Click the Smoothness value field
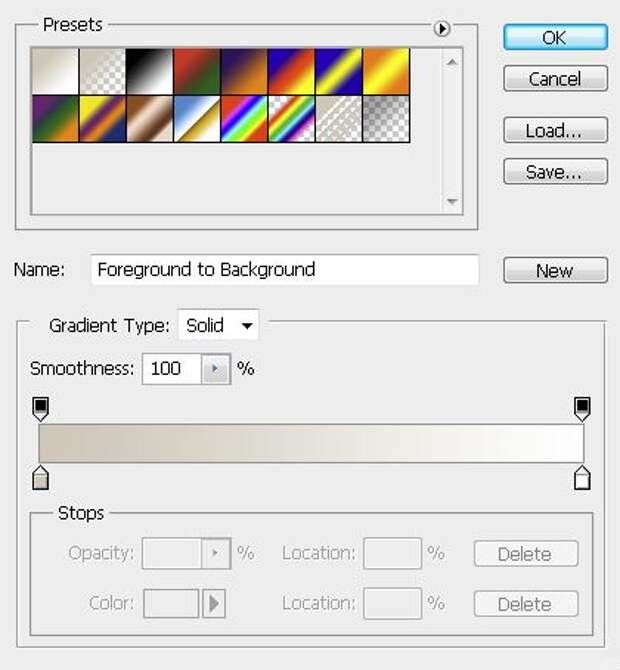 pos(172,368)
